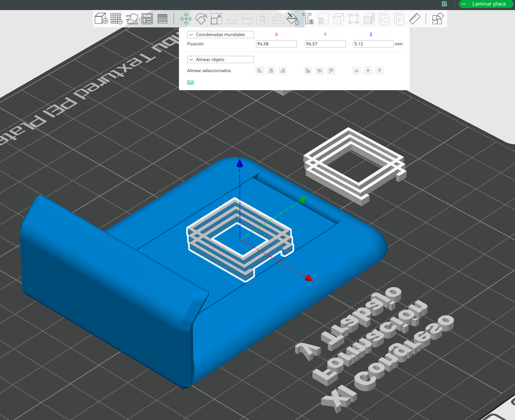
Task: Open the Cut tool
Action: 247,19
